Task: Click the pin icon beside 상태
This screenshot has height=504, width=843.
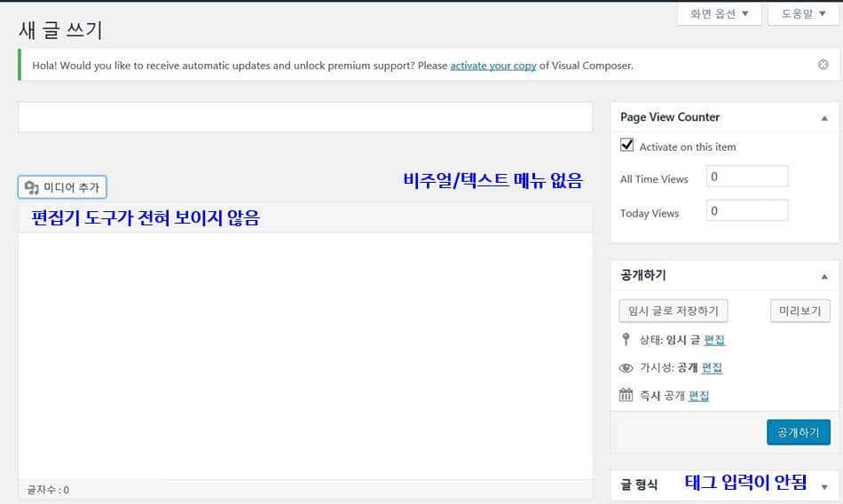Action: pyautogui.click(x=626, y=340)
